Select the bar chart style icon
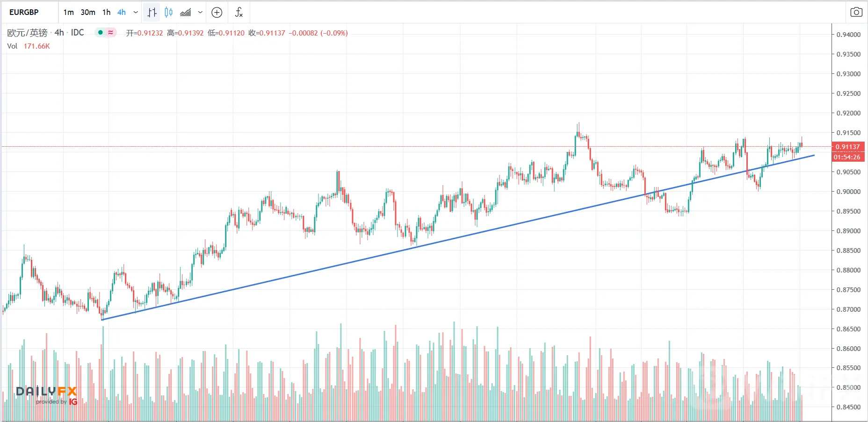Image resolution: width=868 pixels, height=422 pixels. click(x=152, y=12)
